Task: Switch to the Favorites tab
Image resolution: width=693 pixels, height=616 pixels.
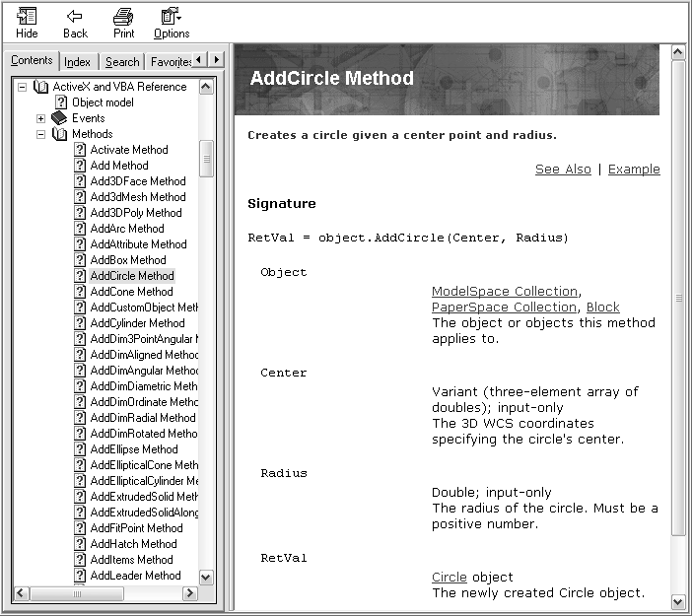Action: (171, 62)
